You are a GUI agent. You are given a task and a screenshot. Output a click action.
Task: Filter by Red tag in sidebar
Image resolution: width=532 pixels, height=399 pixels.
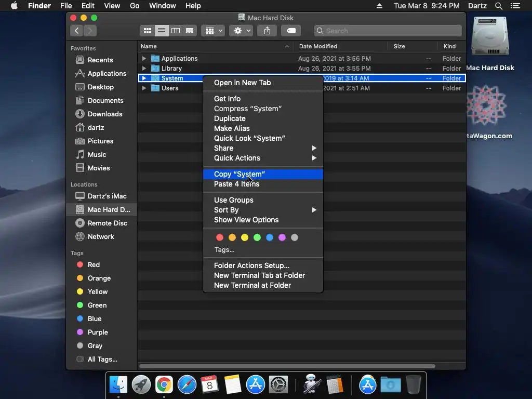(x=94, y=264)
